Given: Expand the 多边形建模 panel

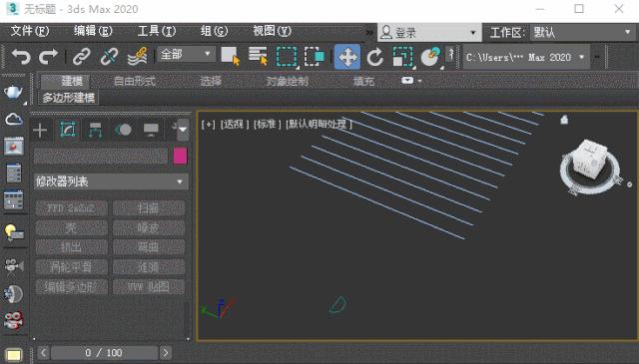Looking at the screenshot, I should 69,98.
